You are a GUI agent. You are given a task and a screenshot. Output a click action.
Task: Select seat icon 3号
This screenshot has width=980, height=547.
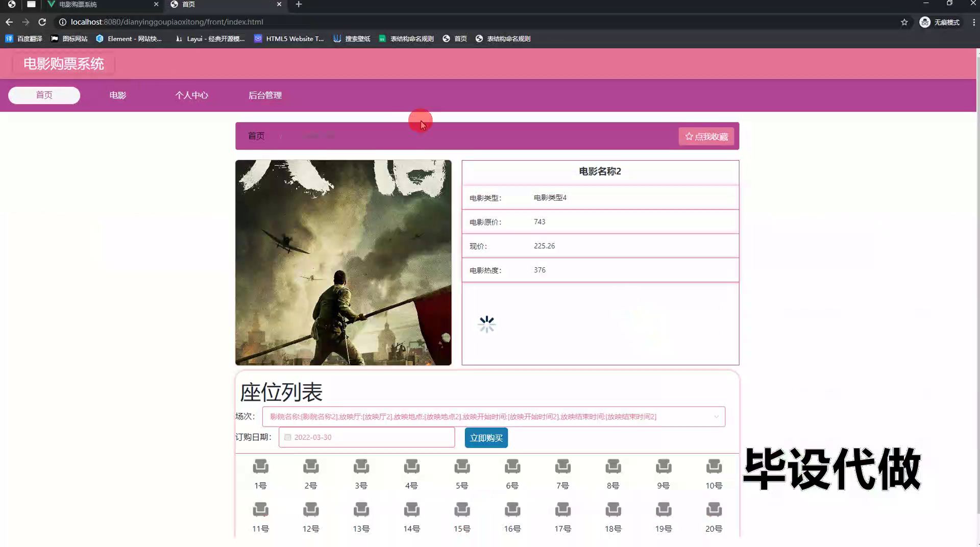pos(361,466)
